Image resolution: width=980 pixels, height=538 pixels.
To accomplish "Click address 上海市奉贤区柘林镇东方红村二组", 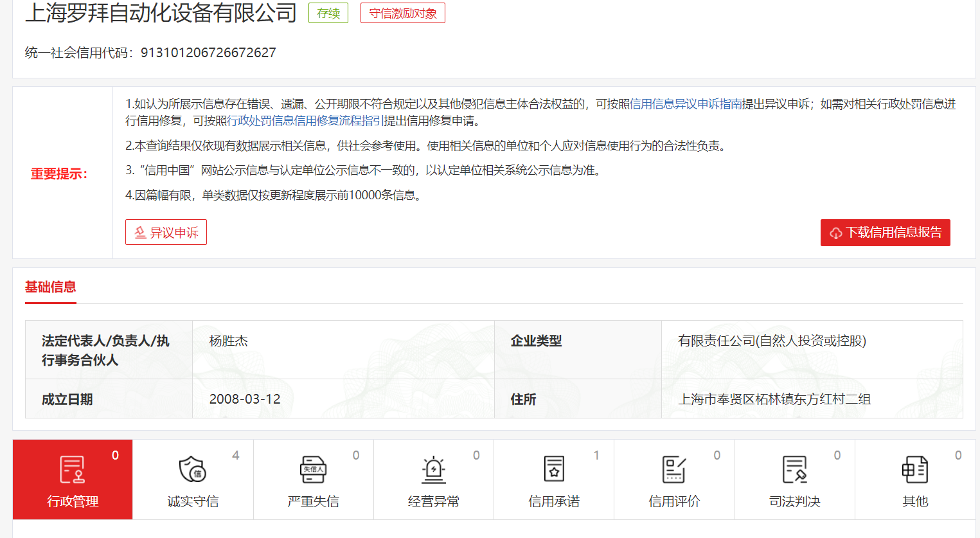I will pos(774,399).
